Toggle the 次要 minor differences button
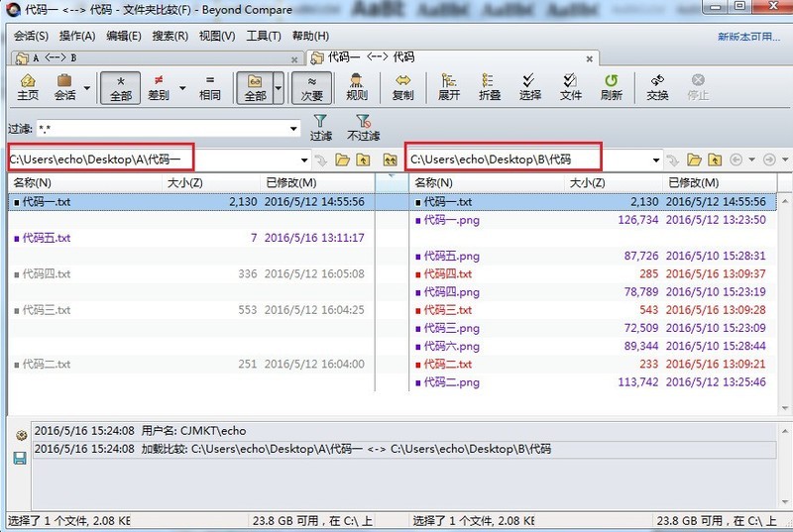The image size is (793, 532). pos(311,88)
